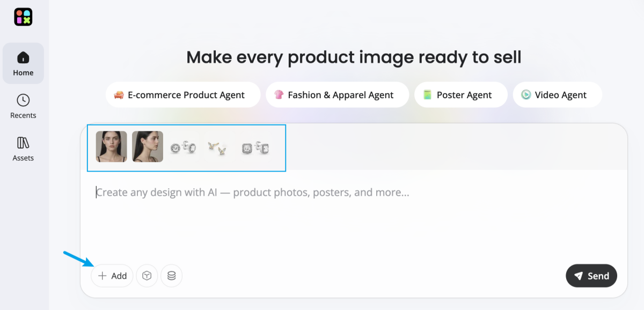This screenshot has width=644, height=310.
Task: Click the colorful app logo icon
Action: [23, 17]
